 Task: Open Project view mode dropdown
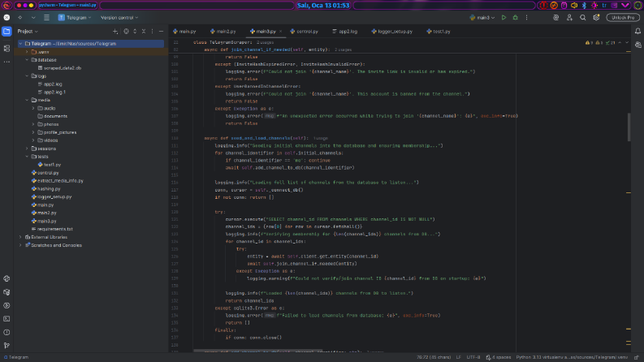(x=28, y=32)
